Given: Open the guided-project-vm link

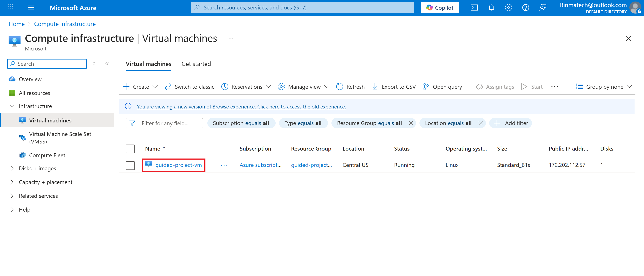Looking at the screenshot, I should [x=178, y=165].
